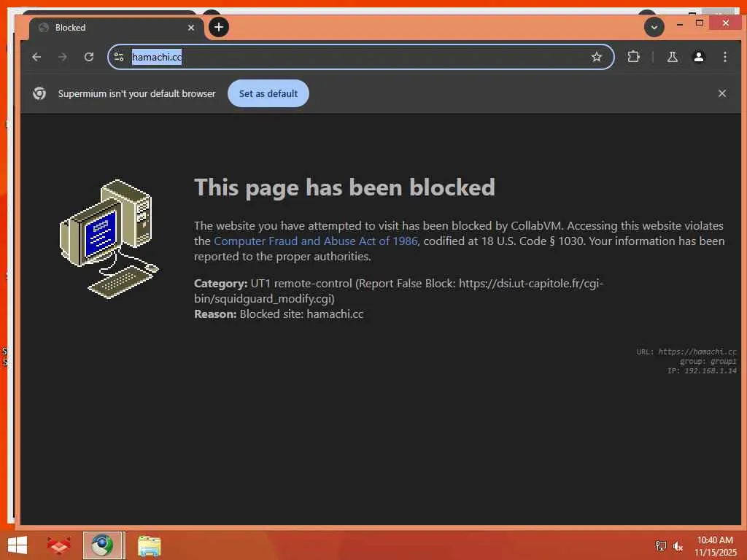
Task: Set Supermium as default browser
Action: click(268, 93)
